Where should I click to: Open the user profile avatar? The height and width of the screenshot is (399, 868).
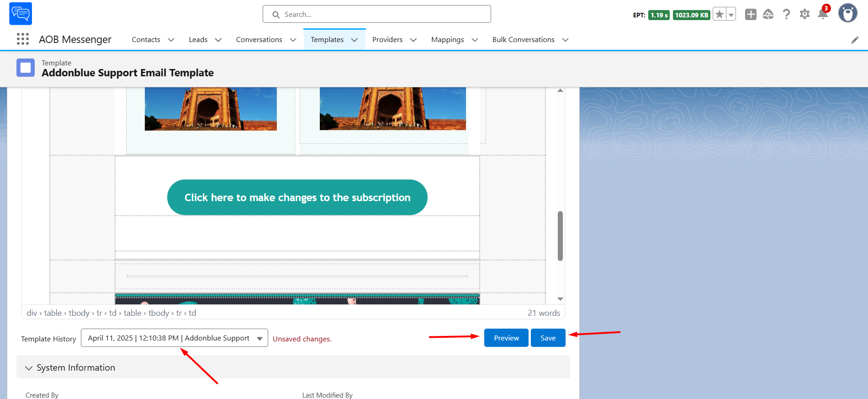[848, 13]
